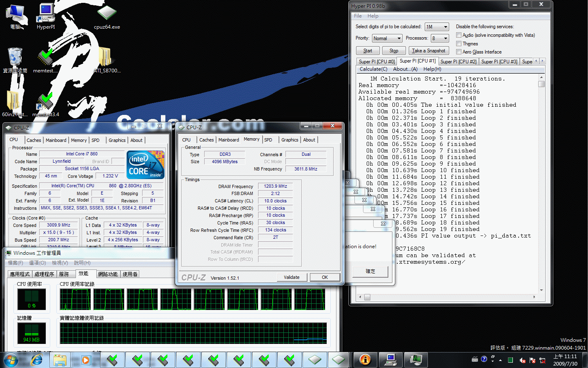Click the network tray icon

(x=542, y=360)
